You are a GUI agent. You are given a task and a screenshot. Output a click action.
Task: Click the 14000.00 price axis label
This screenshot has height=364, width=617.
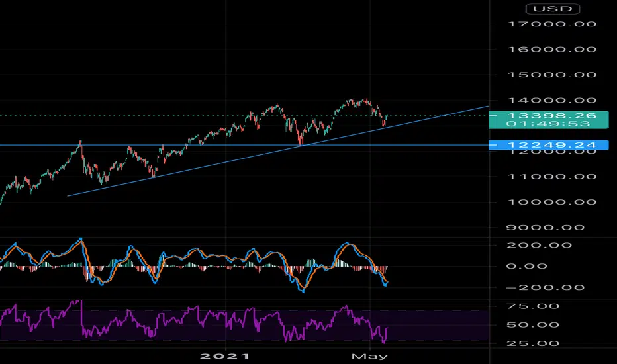551,101
